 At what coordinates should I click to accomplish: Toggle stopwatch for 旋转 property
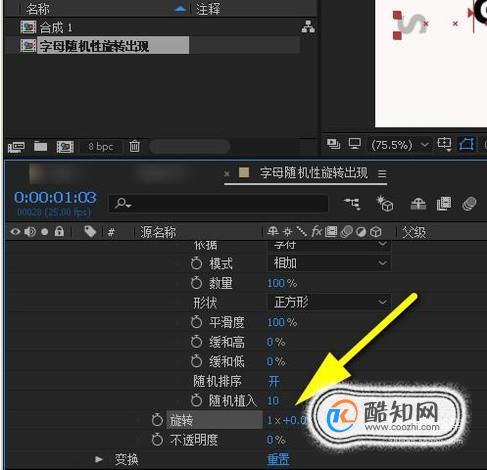pos(157,420)
